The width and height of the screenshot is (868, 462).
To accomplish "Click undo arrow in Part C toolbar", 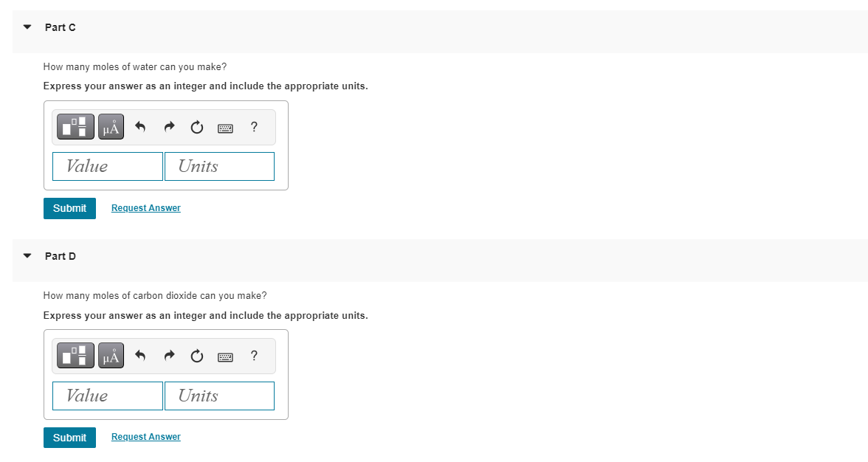I will click(x=140, y=128).
